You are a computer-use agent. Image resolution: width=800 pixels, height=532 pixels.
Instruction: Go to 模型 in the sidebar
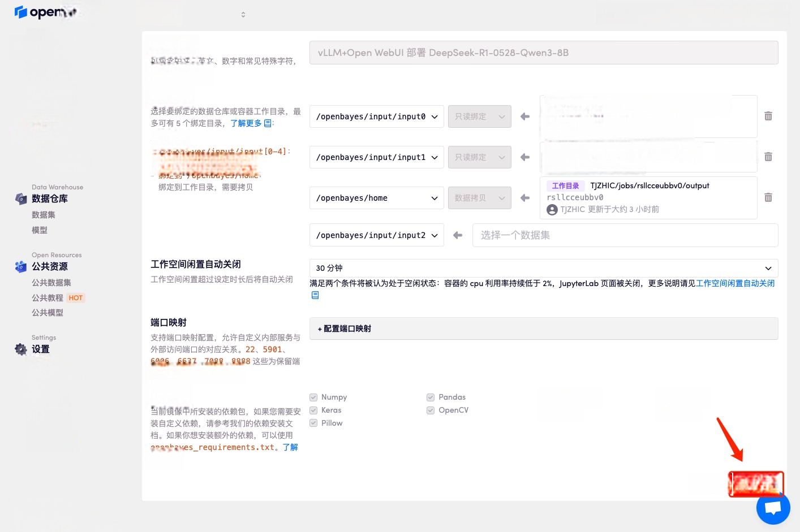pyautogui.click(x=40, y=230)
